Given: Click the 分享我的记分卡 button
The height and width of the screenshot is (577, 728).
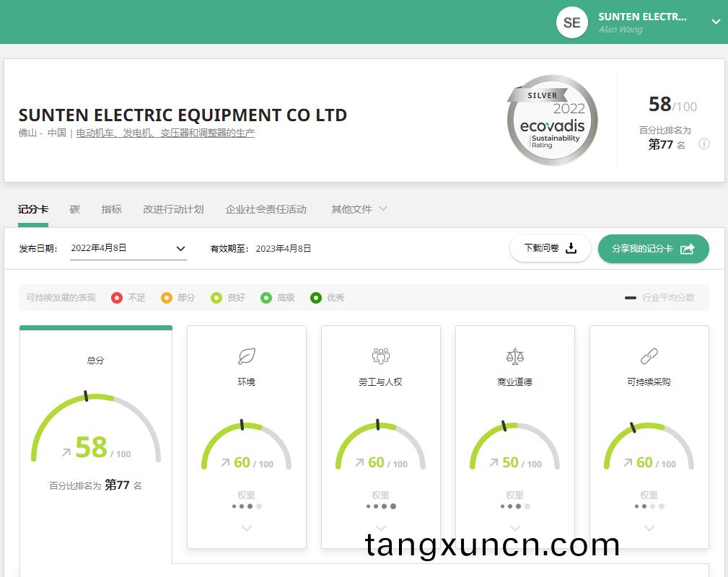Looking at the screenshot, I should point(653,249).
